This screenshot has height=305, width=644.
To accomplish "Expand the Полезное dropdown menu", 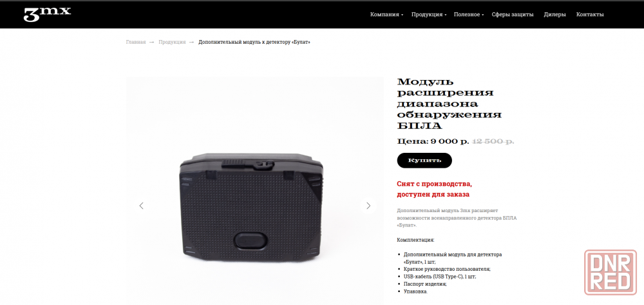I will tap(469, 14).
